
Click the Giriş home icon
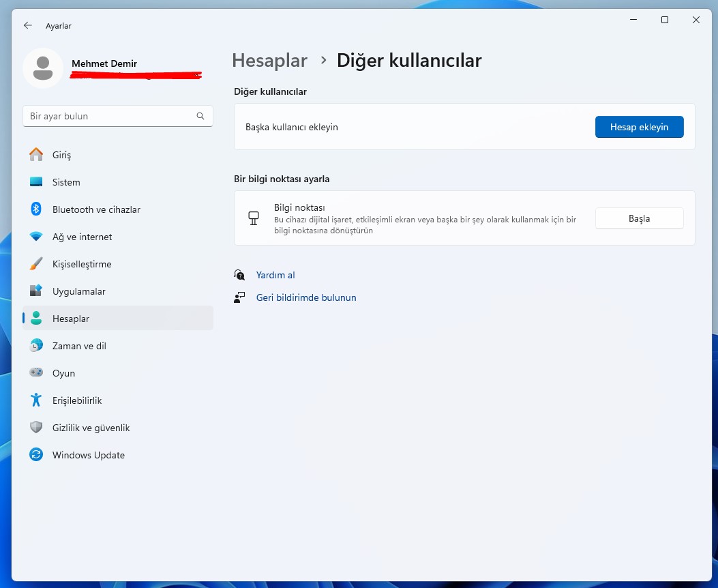[36, 155]
